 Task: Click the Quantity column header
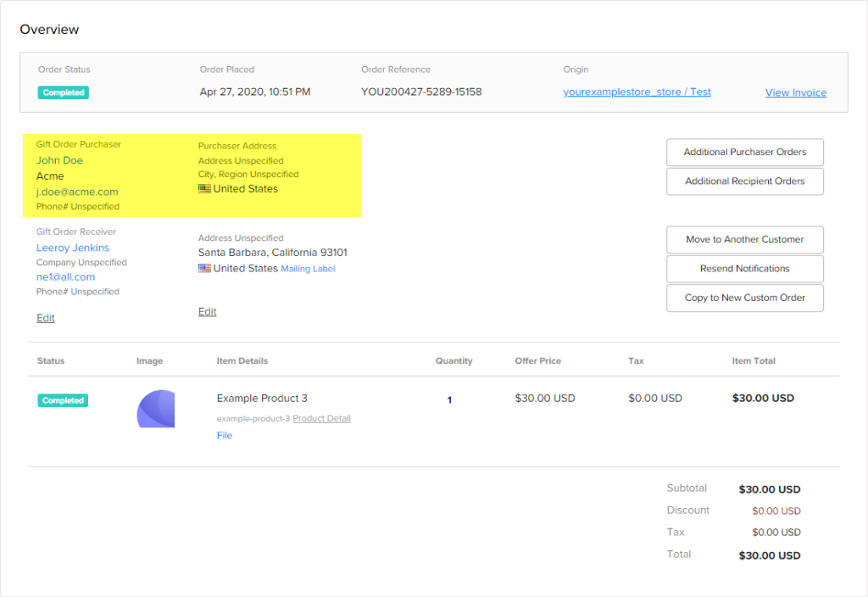(x=453, y=361)
